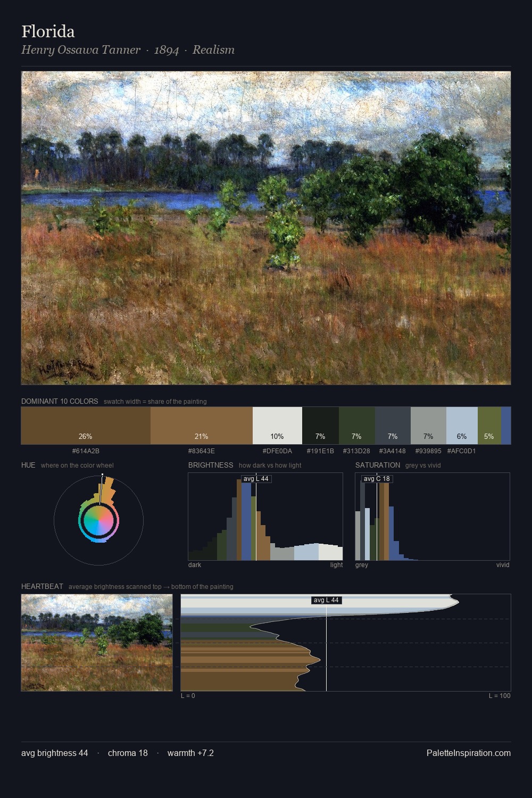Click the BRIGHTNESS section heading
Image resolution: width=532 pixels, height=798 pixels.
[x=211, y=465]
